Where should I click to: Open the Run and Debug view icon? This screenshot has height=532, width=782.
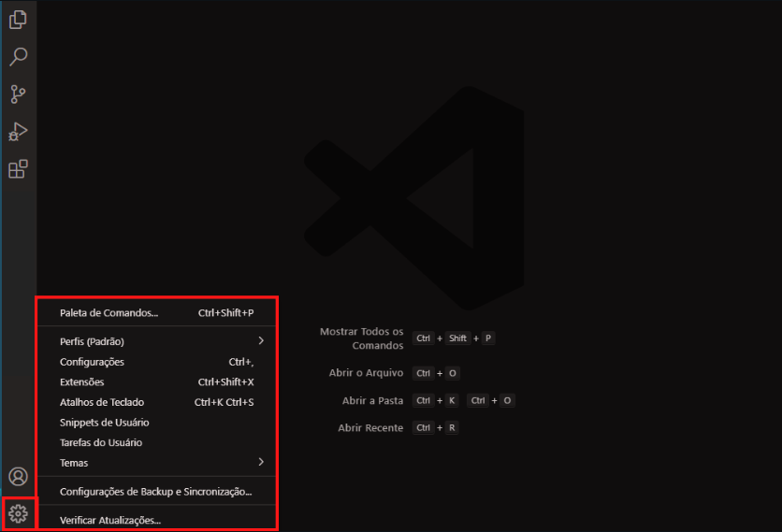tap(18, 131)
